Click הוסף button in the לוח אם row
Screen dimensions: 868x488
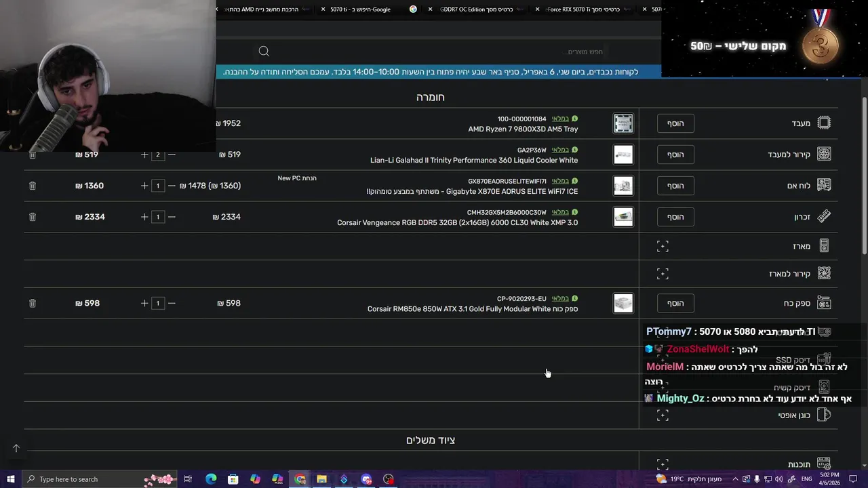click(675, 186)
